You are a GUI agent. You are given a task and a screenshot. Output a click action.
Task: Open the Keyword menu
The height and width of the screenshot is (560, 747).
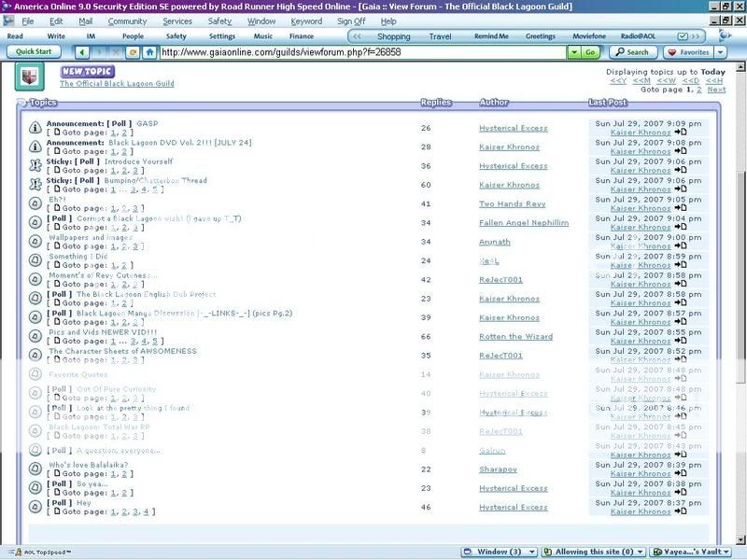306,21
